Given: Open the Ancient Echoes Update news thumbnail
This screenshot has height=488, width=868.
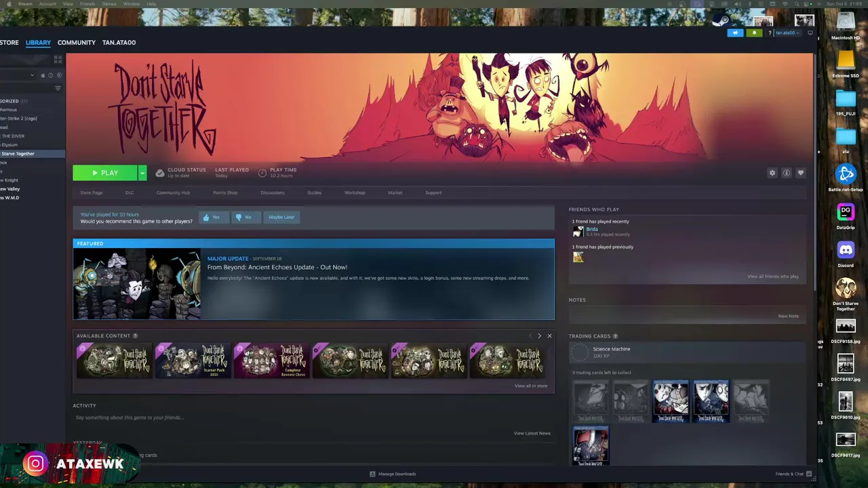Looking at the screenshot, I should point(137,283).
